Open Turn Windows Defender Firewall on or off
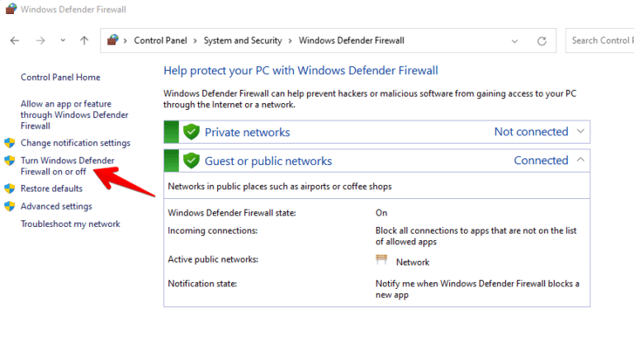Screen dimensions: 634x364 (67, 166)
